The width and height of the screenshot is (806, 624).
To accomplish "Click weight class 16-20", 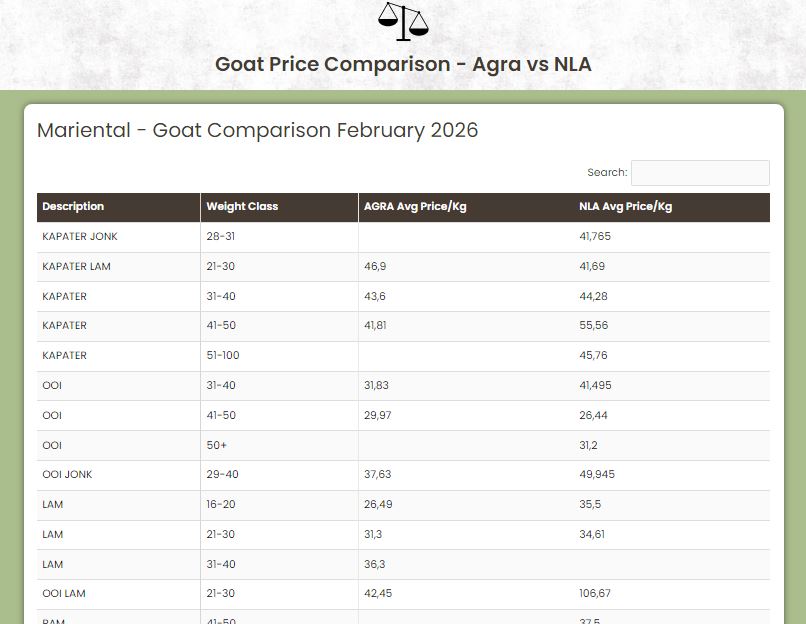I will [x=221, y=504].
